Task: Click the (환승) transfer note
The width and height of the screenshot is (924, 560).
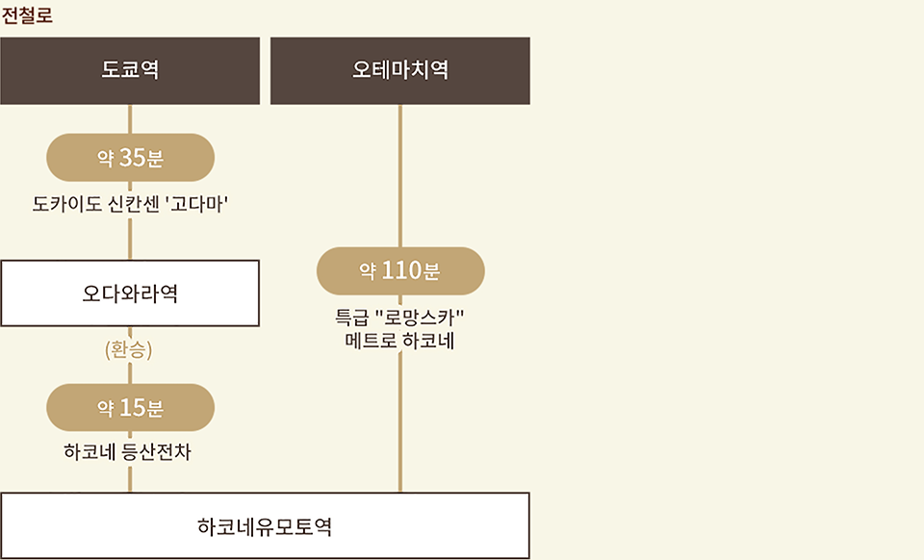Action: pos(128,350)
